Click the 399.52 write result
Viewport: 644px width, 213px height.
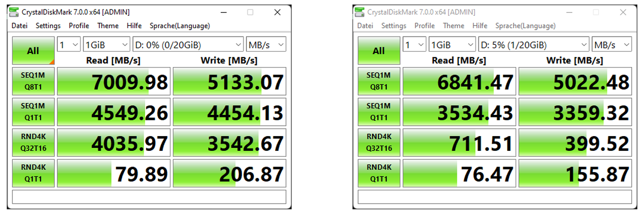[575, 142]
